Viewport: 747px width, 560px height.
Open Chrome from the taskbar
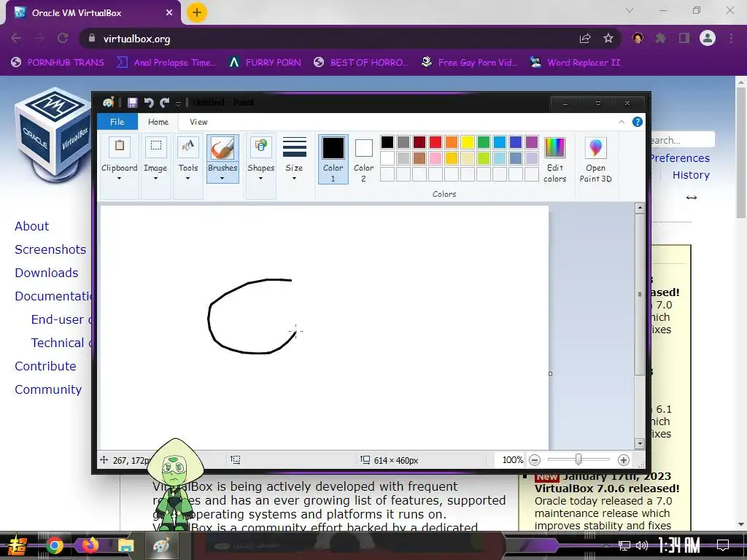54,545
